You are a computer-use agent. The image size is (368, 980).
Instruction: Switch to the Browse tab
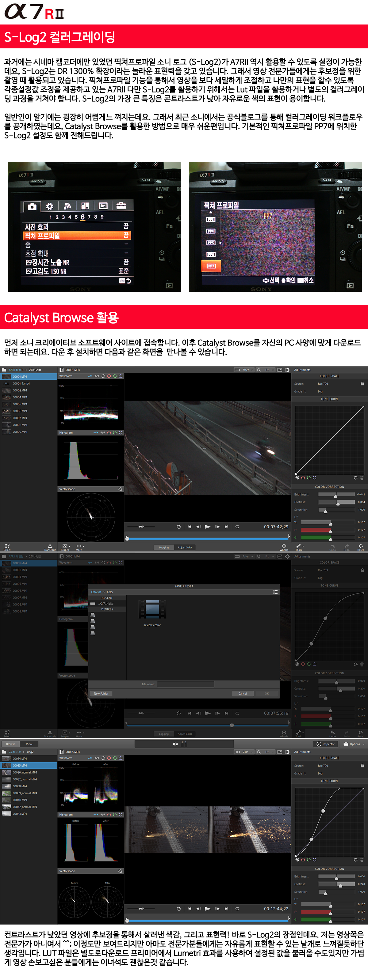pyautogui.click(x=11, y=744)
